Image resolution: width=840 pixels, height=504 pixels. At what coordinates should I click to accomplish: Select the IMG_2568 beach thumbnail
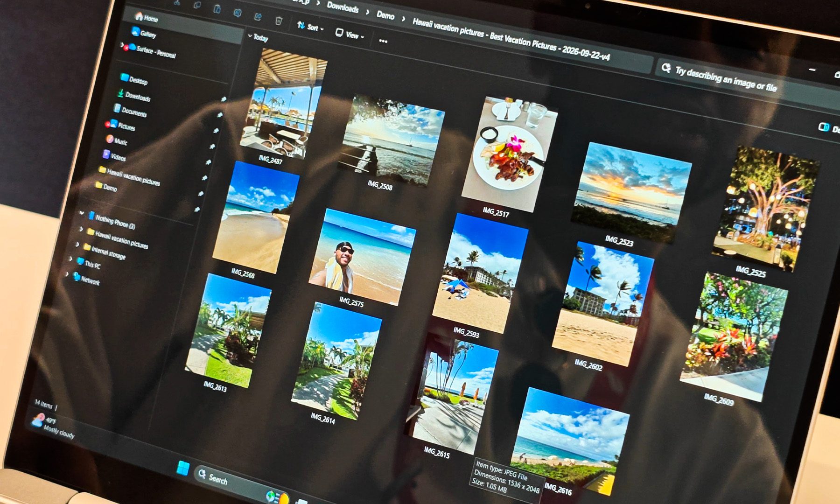255,217
